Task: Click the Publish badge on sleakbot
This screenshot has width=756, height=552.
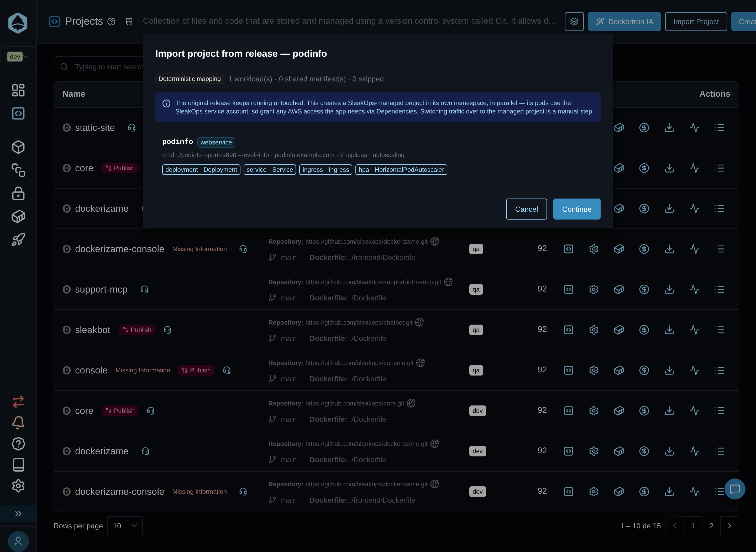Action: pos(136,330)
